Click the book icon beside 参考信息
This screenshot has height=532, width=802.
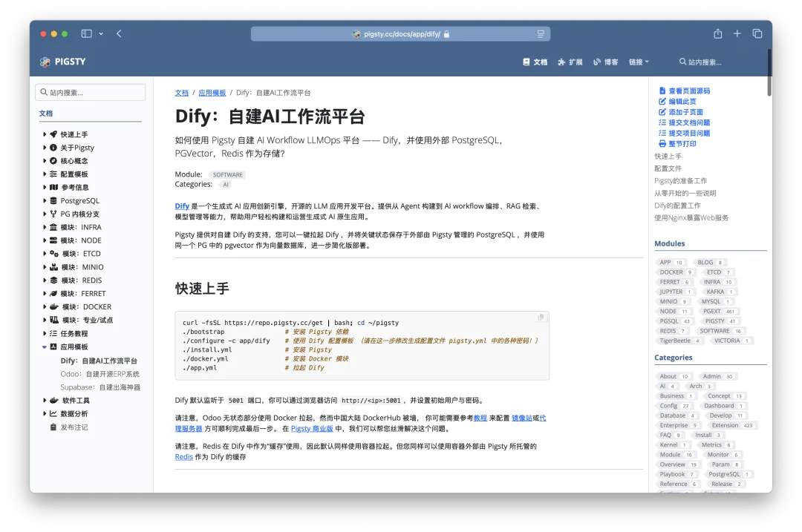click(x=53, y=188)
